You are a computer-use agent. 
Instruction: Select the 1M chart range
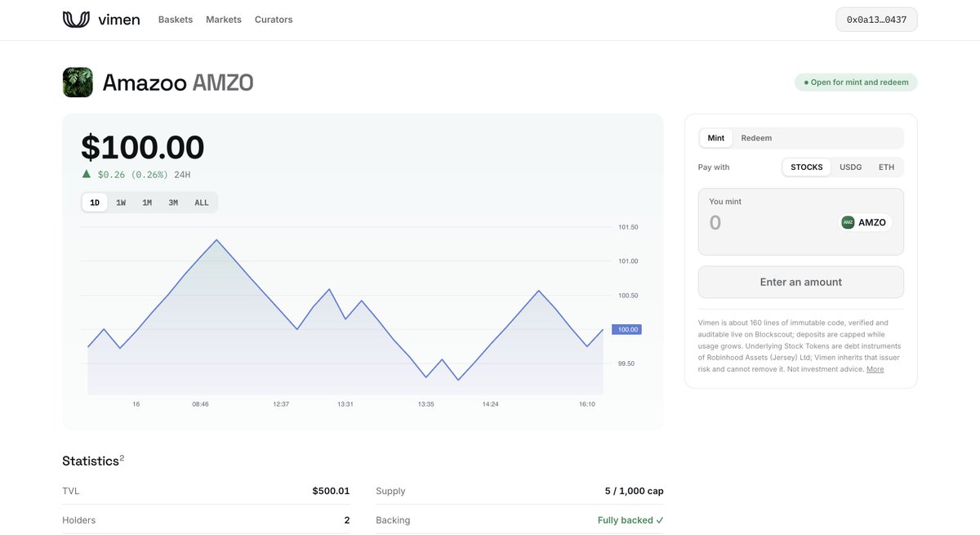point(147,203)
